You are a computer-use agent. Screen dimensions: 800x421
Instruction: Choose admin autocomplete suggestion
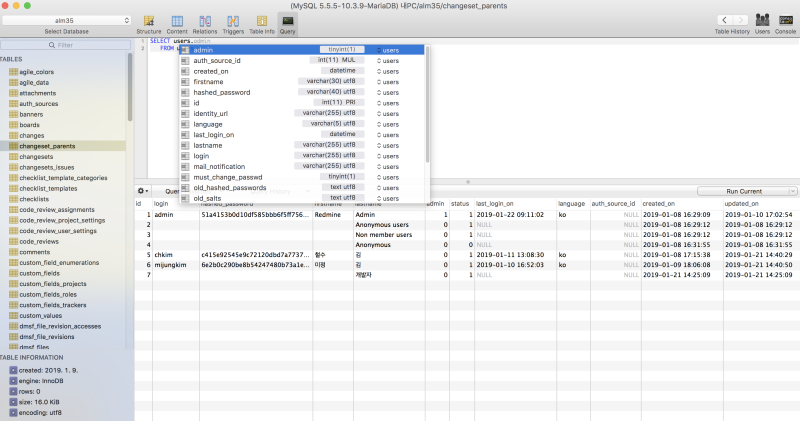coord(302,50)
